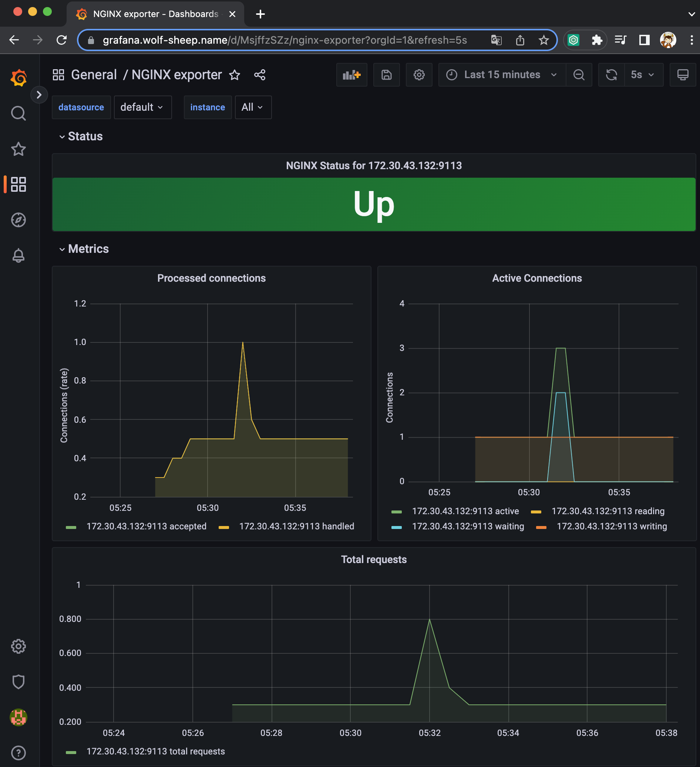Click the orange writing legend color swatch
This screenshot has width=700, height=767.
541,527
